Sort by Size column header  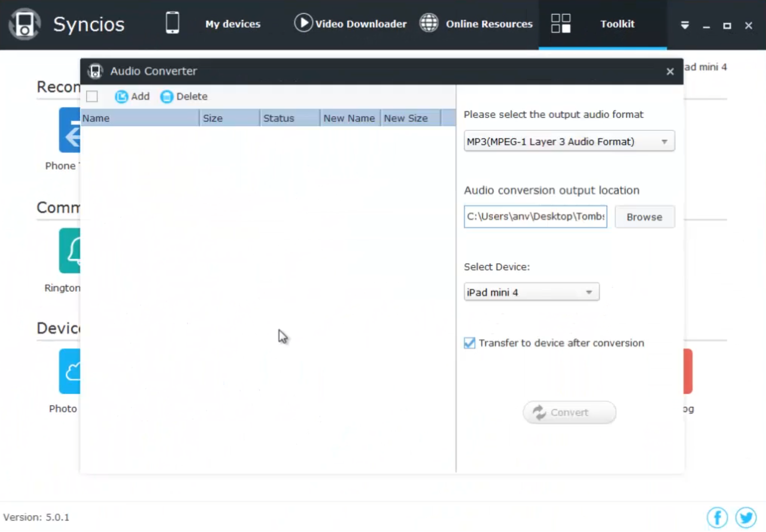(x=230, y=118)
